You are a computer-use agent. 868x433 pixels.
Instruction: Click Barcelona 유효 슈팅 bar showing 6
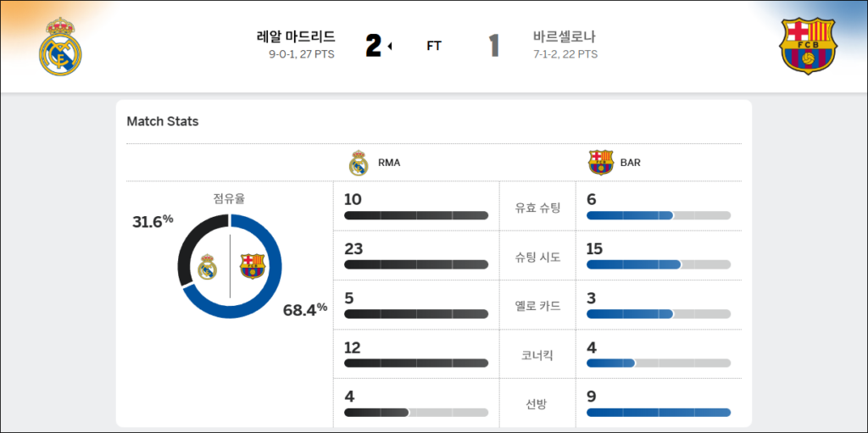point(658,215)
